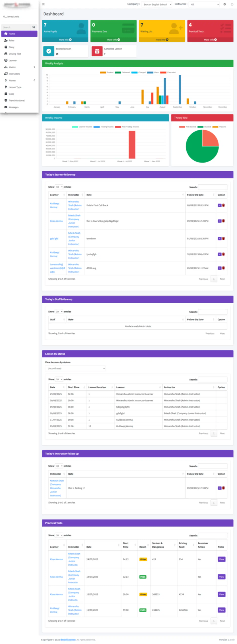The width and height of the screenshot is (237, 644).
Task: Open Driving Test in the sidebar
Action: point(15,54)
